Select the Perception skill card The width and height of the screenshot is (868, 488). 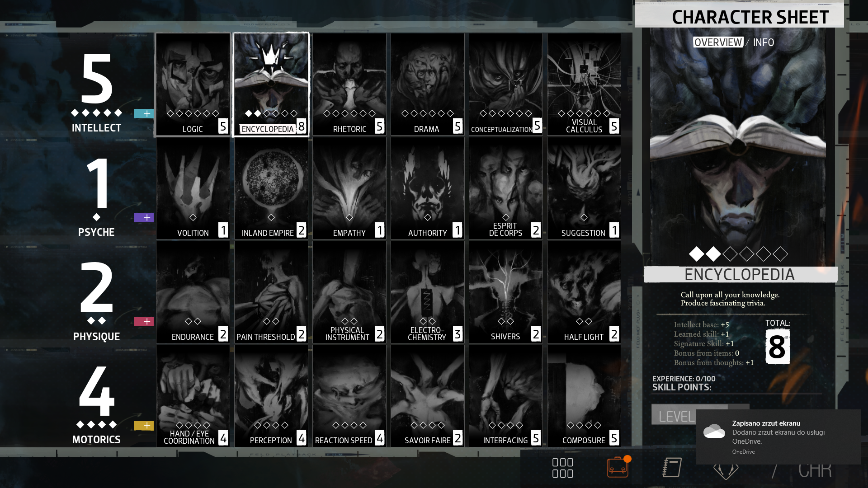click(271, 396)
